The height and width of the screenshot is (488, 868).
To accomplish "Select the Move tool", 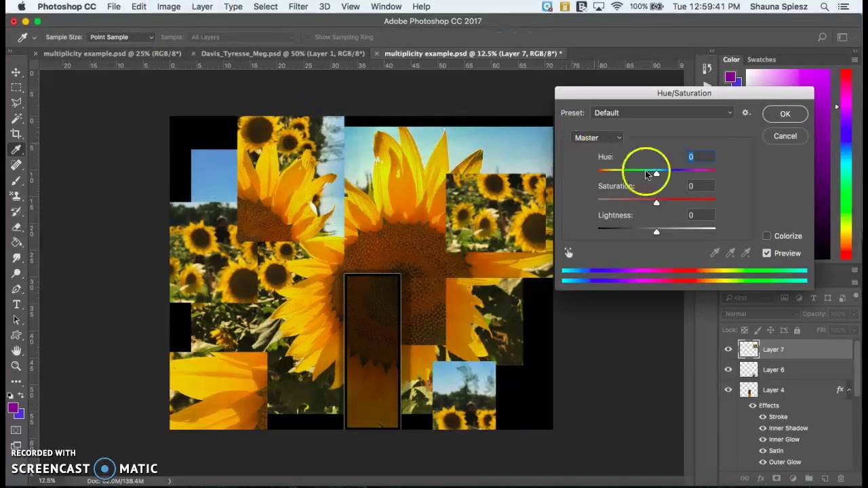I will pos(16,72).
